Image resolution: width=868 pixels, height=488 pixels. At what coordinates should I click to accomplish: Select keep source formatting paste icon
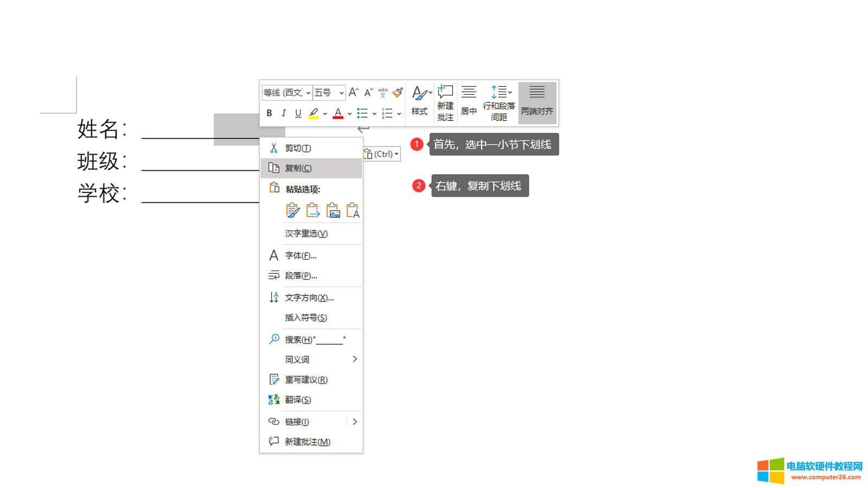click(292, 210)
